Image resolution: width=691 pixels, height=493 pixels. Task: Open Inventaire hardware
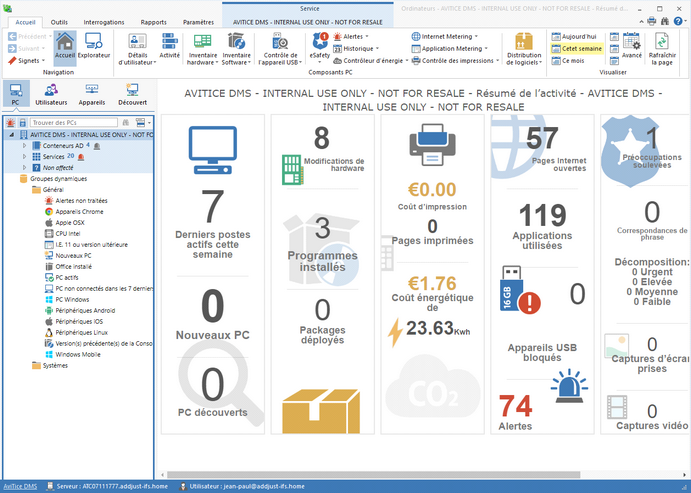(x=203, y=48)
